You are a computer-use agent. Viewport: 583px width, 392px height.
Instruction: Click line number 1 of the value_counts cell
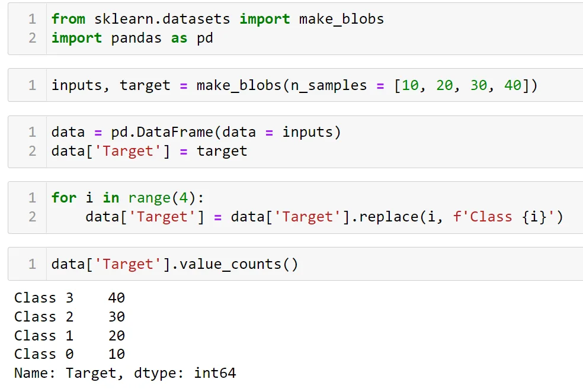coord(32,264)
